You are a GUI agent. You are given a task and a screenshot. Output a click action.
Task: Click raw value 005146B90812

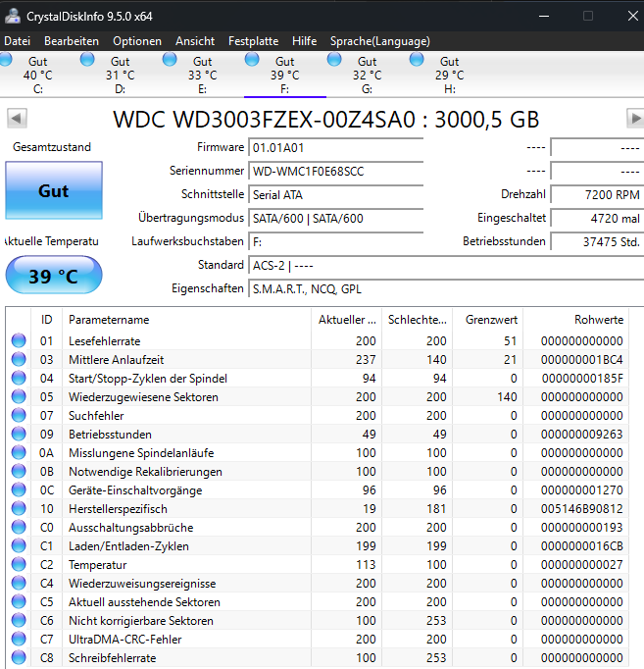(x=582, y=508)
